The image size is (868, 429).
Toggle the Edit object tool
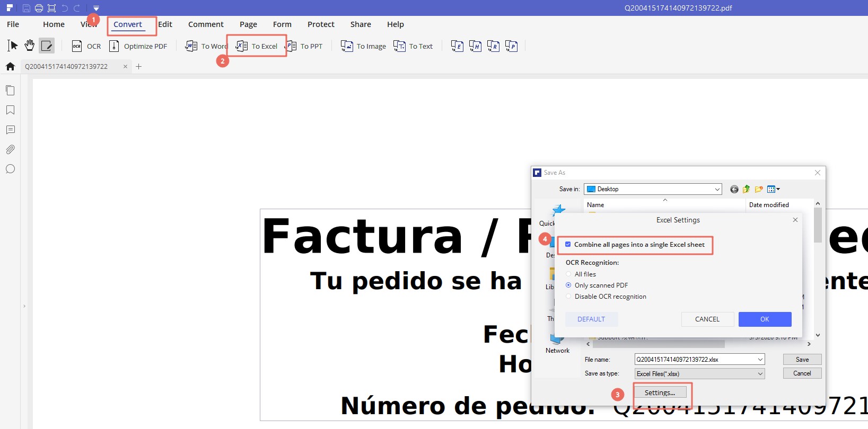tap(47, 46)
